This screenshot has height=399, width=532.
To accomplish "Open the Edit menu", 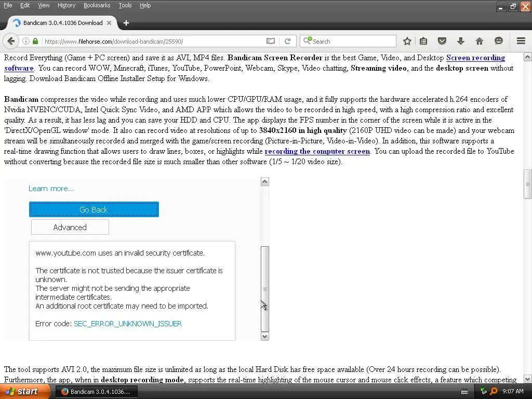I will 25,5.
